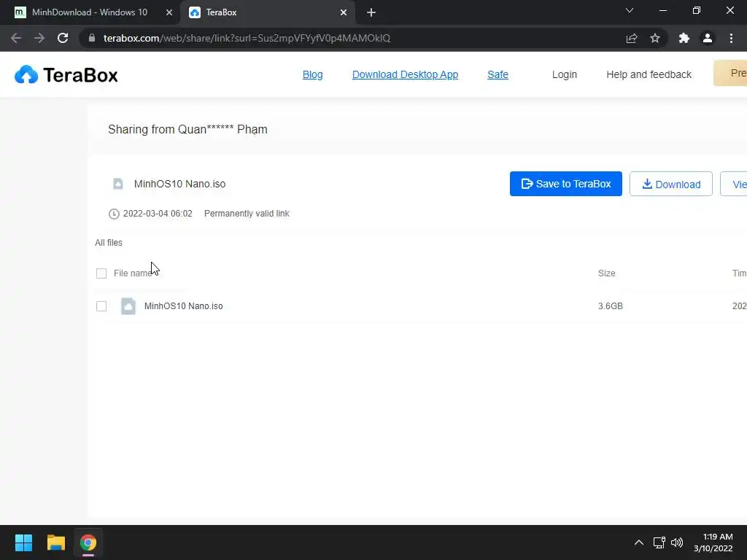Click the address bar URL

pyautogui.click(x=247, y=38)
